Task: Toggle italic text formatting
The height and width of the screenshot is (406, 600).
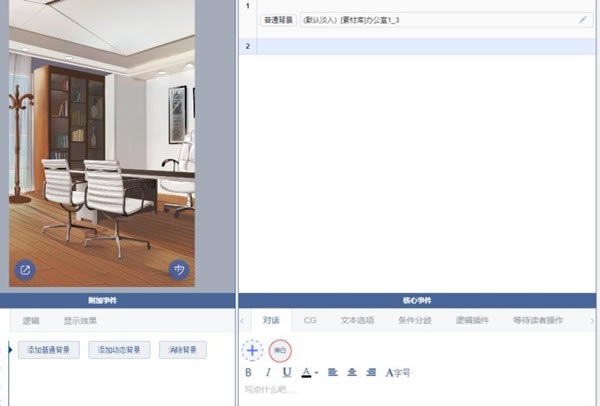Action: pyautogui.click(x=268, y=373)
